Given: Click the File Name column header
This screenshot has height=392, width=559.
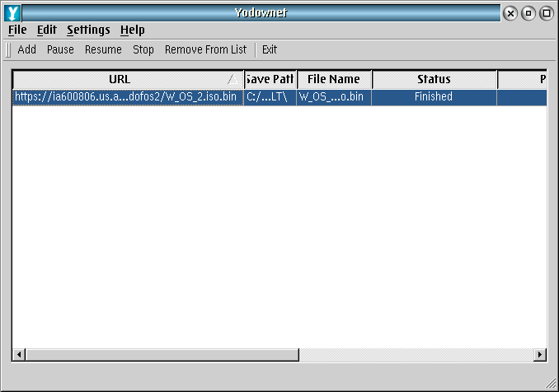Looking at the screenshot, I should (x=334, y=79).
